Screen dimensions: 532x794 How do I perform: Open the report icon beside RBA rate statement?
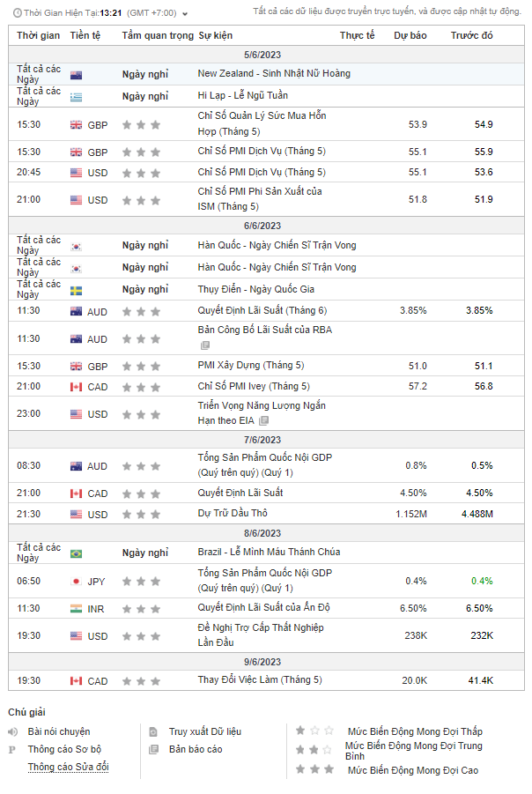(x=204, y=345)
